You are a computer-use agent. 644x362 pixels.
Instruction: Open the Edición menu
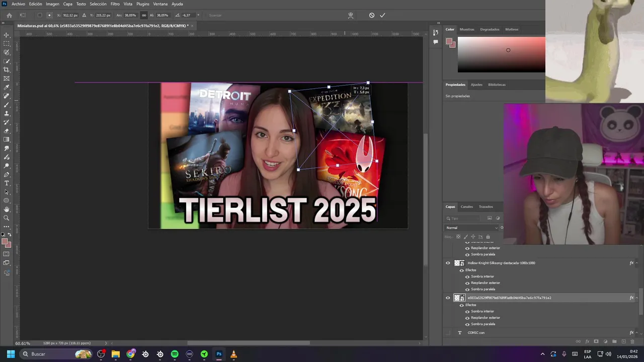coord(36,4)
